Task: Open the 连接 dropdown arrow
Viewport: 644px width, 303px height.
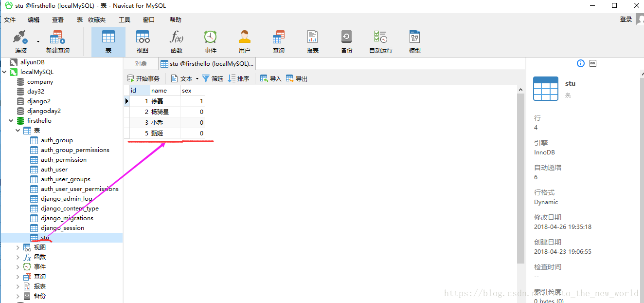Action: click(x=38, y=42)
